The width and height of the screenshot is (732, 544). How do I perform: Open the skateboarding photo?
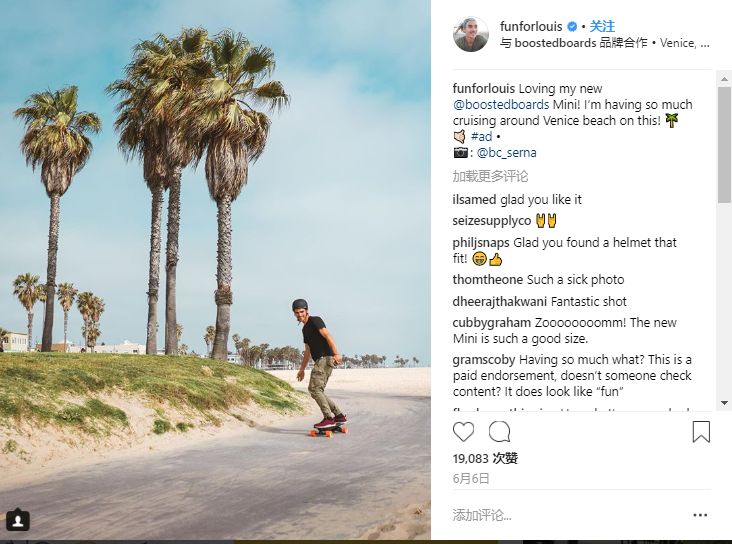(216, 270)
